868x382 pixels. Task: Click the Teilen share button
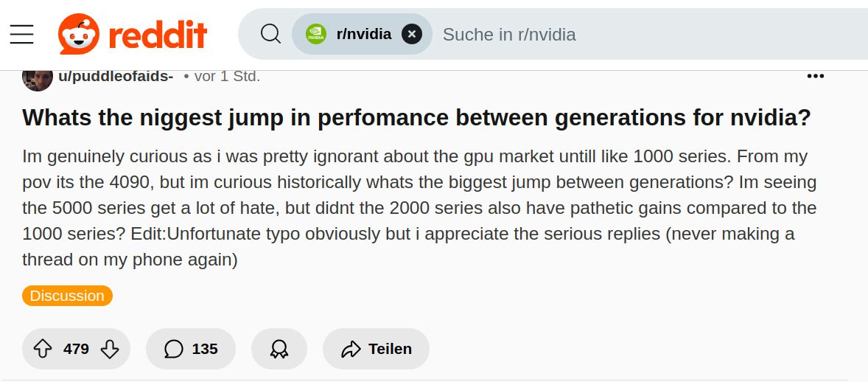tap(376, 349)
